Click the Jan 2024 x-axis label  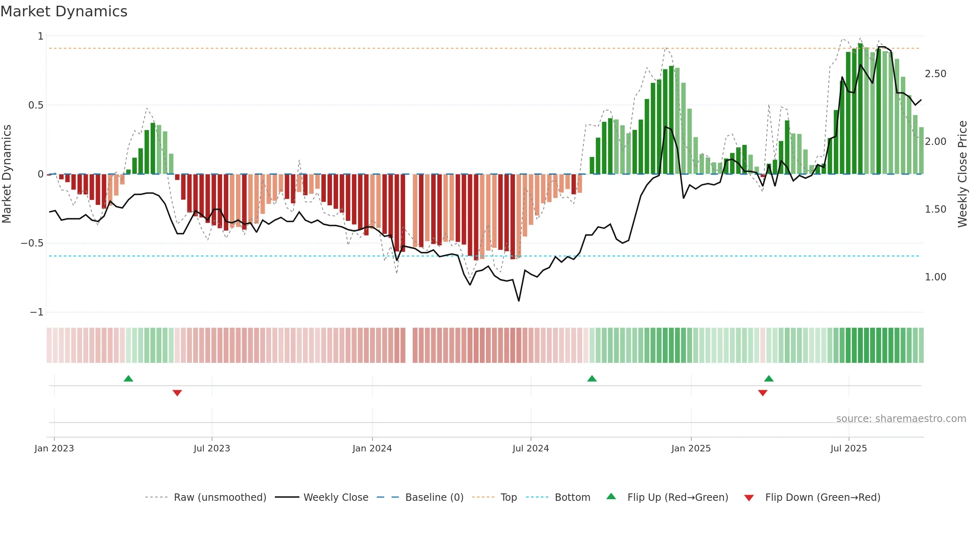(x=372, y=448)
